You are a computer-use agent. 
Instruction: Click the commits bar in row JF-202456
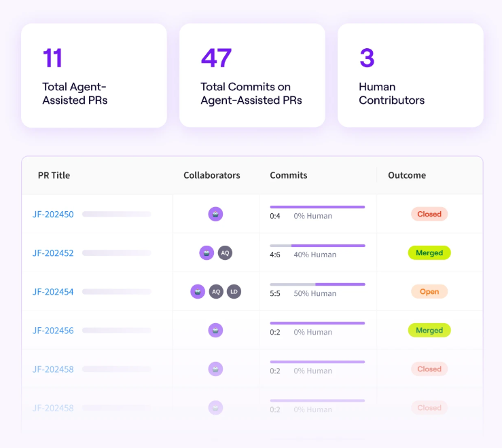pos(317,323)
